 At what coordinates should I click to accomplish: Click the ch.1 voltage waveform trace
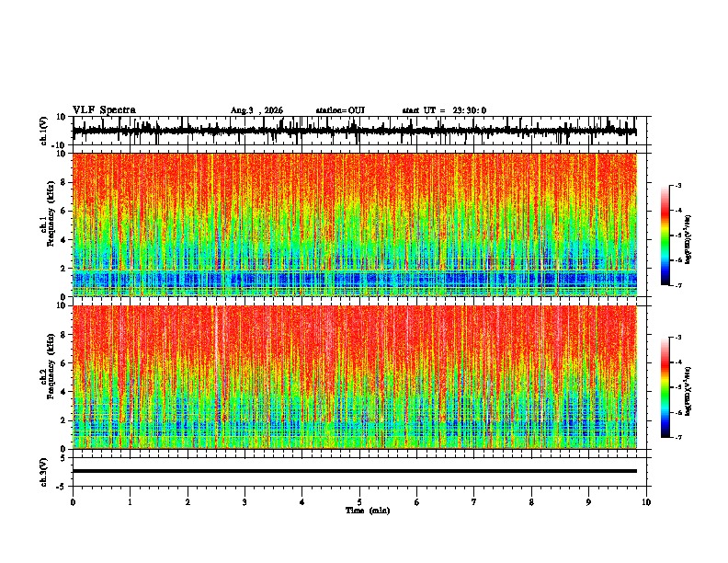pyautogui.click(x=354, y=131)
